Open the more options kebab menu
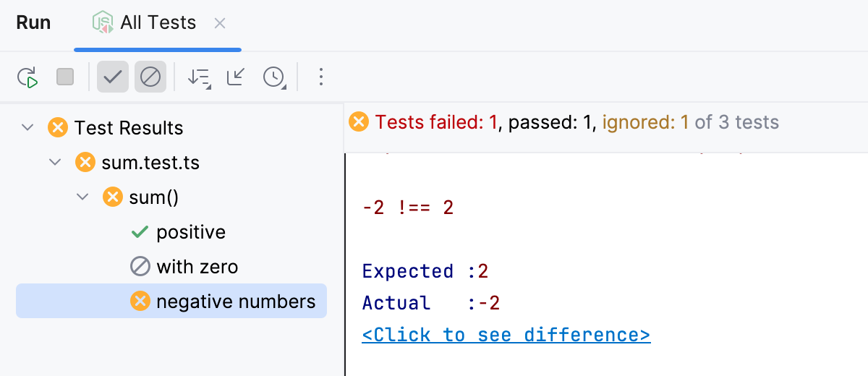 point(321,77)
